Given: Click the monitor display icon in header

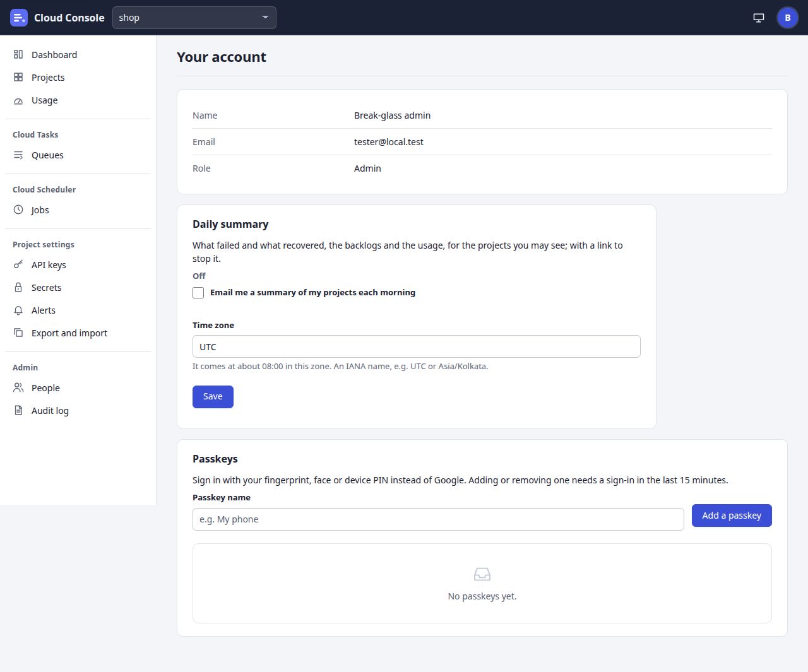Looking at the screenshot, I should (x=759, y=18).
